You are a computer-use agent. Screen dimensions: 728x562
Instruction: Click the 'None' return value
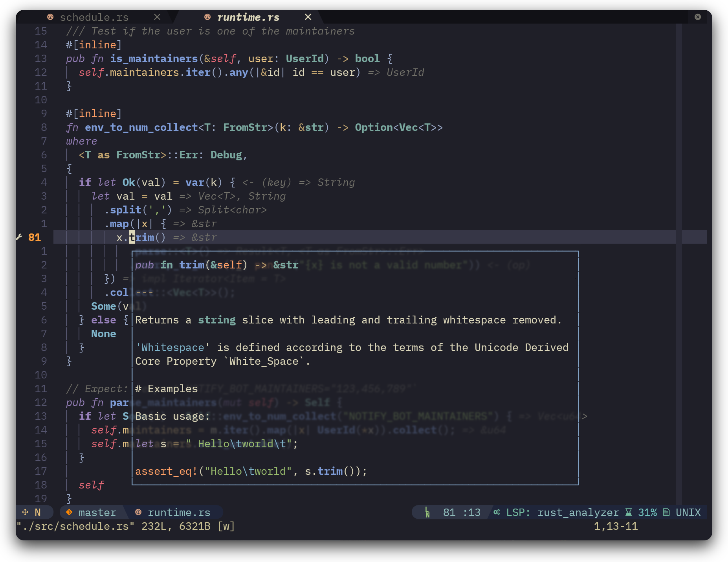pyautogui.click(x=104, y=334)
